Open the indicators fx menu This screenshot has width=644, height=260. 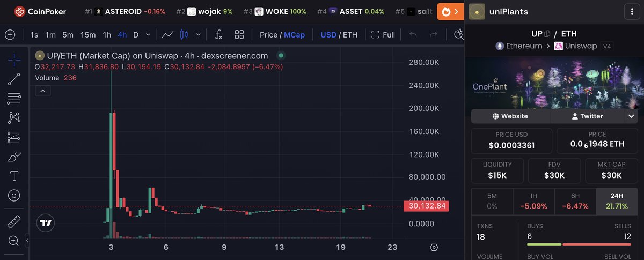218,35
